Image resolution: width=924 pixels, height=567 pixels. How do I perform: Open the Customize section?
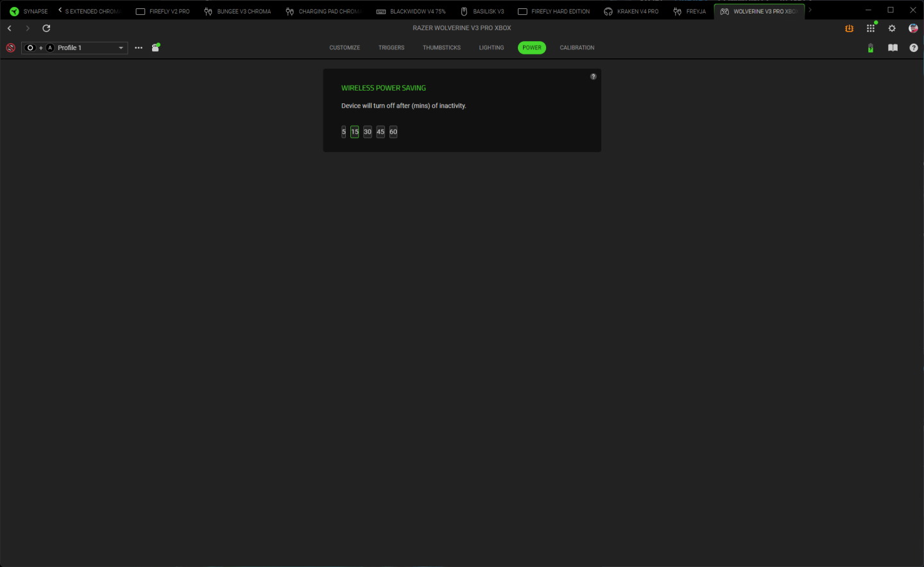pyautogui.click(x=345, y=48)
